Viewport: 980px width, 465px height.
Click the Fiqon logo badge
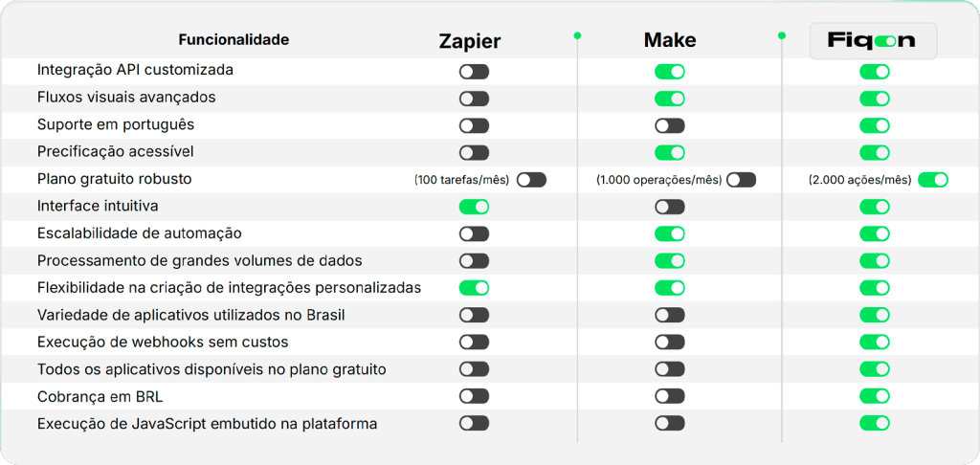[873, 41]
